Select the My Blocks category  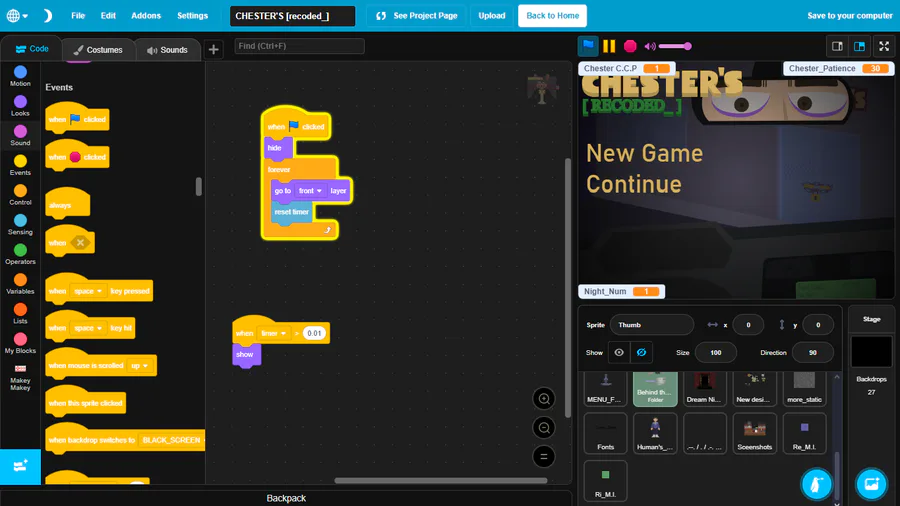pyautogui.click(x=20, y=343)
